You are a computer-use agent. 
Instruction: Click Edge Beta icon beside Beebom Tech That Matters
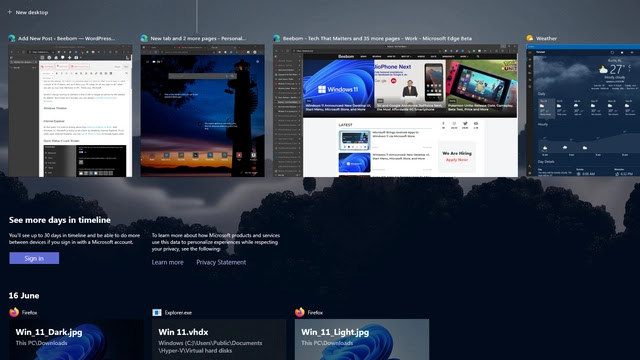[277, 38]
